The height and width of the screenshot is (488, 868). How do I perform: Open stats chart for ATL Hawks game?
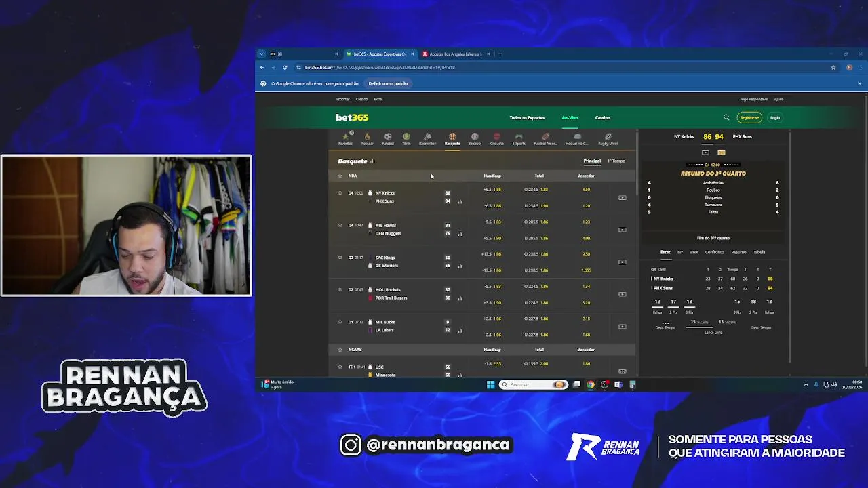(460, 234)
